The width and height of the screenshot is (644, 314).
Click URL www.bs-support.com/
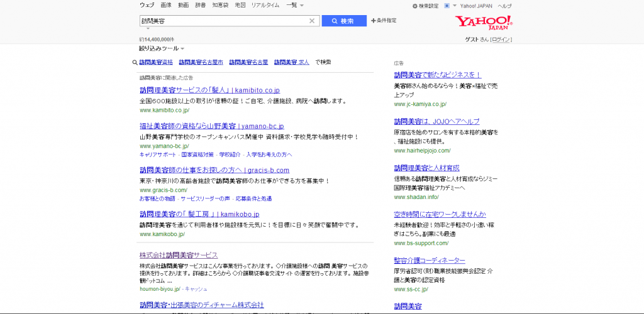tap(421, 243)
